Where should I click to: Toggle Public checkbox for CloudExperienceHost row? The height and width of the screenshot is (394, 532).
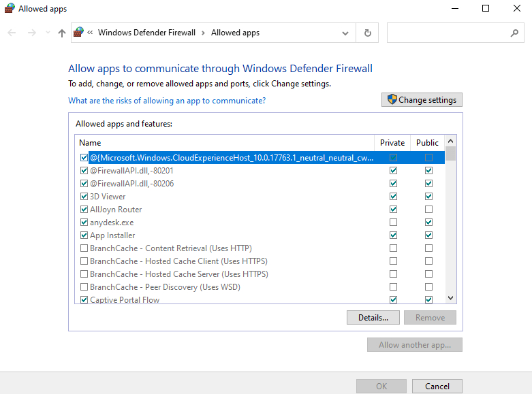(429, 158)
